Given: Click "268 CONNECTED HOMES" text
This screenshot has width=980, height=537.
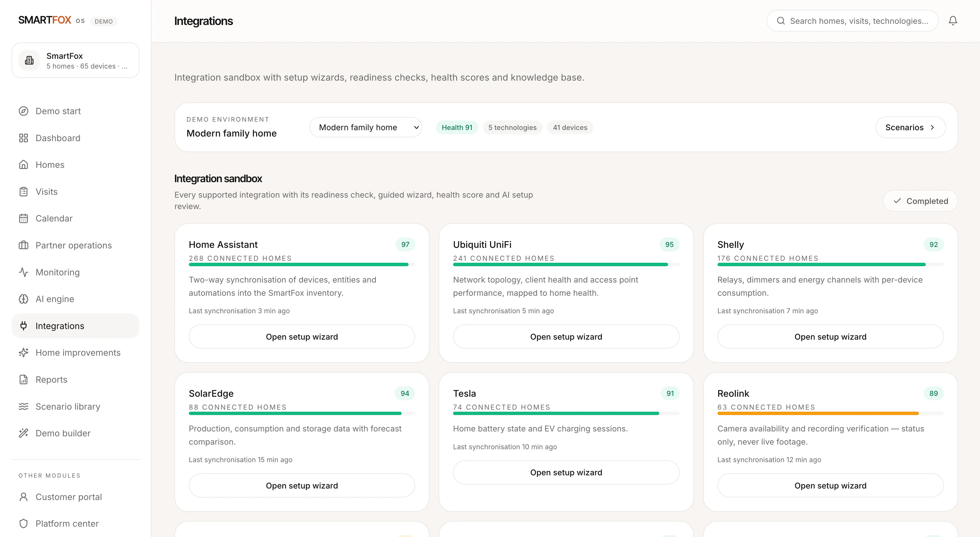Looking at the screenshot, I should pos(240,258).
